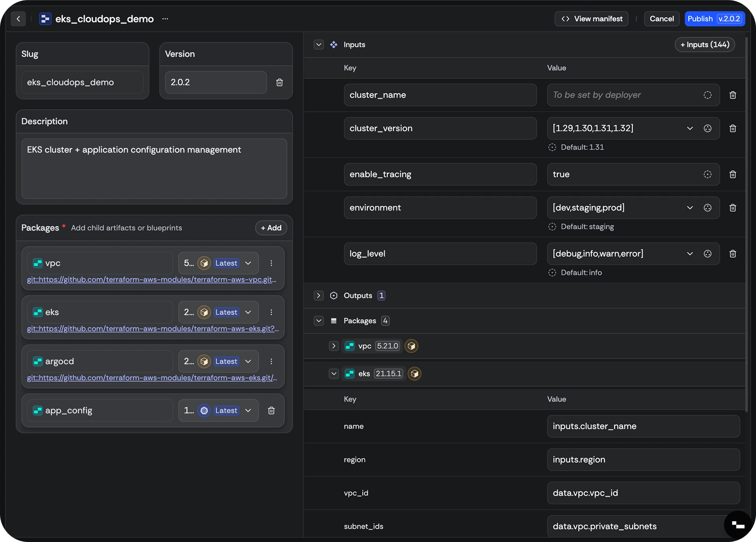
Task: Click the Outputs hexagon icon
Action: (334, 296)
